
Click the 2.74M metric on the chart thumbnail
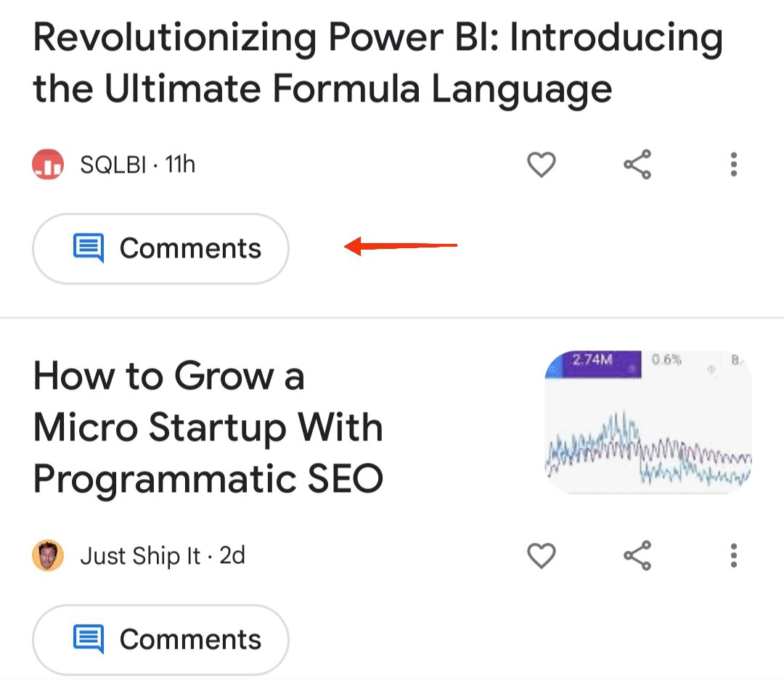tap(592, 360)
